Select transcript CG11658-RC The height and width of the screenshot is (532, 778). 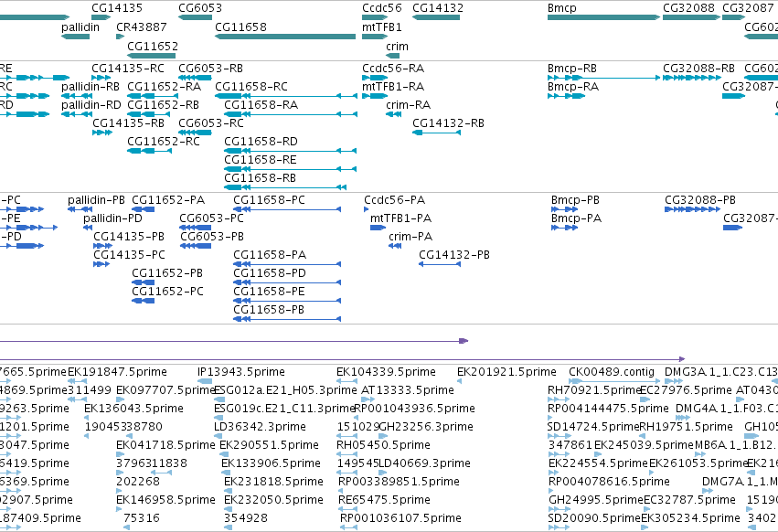(251, 86)
